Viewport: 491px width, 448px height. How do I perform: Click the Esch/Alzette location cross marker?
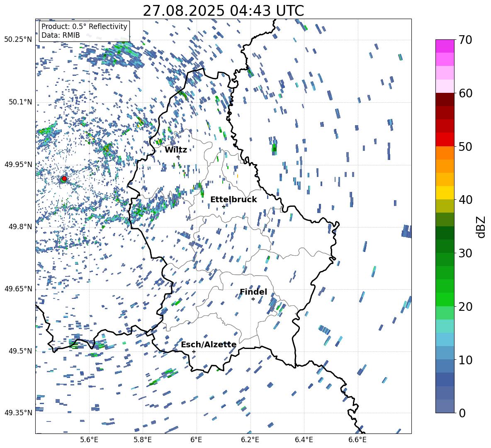[194, 351]
